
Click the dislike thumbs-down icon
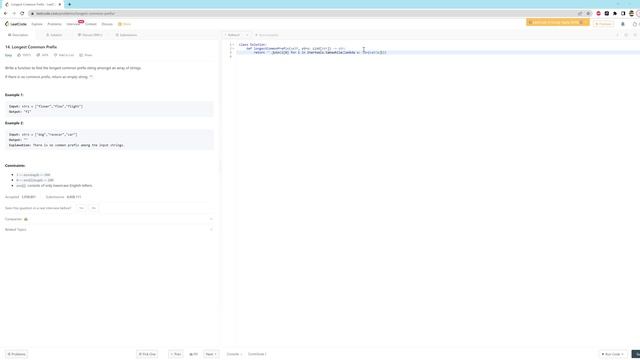(x=38, y=55)
